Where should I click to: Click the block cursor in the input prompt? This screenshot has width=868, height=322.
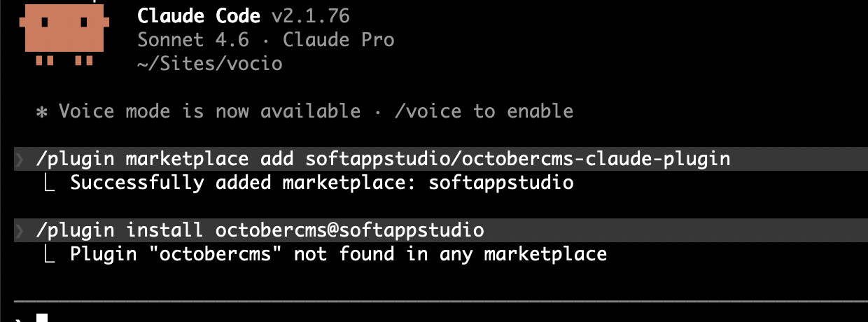[x=42, y=318]
